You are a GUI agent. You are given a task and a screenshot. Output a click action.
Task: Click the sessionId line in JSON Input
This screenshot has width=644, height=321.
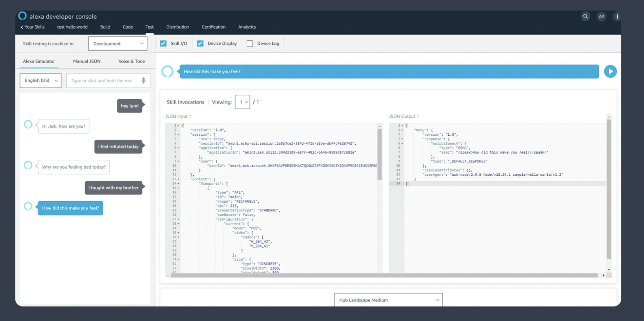(277, 144)
